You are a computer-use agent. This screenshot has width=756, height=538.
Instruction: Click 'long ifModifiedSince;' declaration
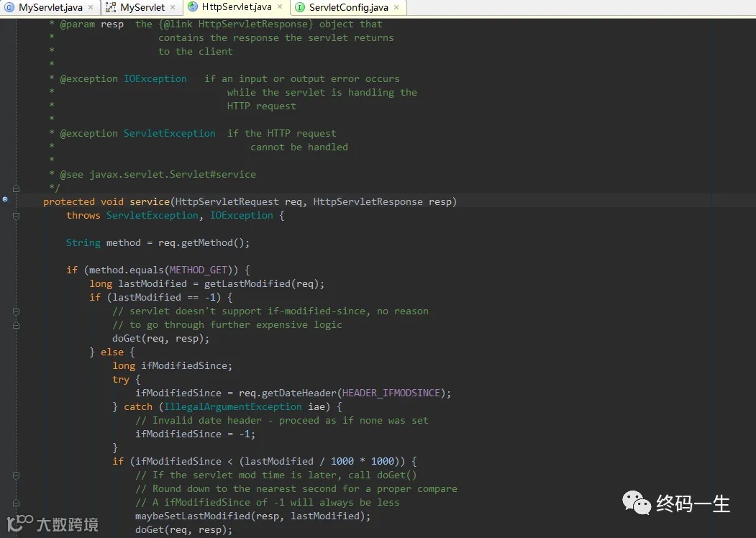click(x=172, y=365)
